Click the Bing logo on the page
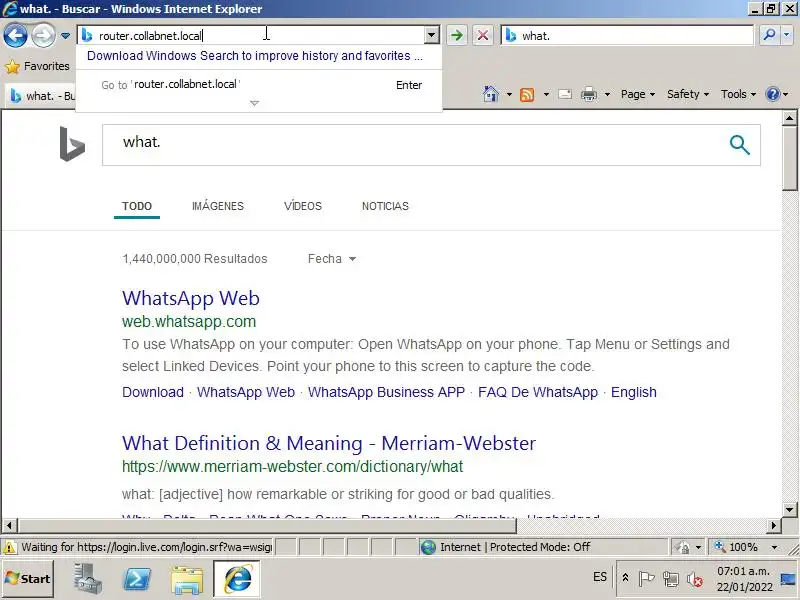 tap(72, 144)
